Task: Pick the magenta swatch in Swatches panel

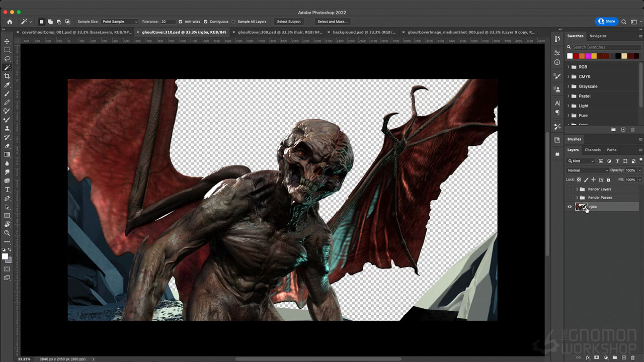Action: pyautogui.click(x=588, y=56)
